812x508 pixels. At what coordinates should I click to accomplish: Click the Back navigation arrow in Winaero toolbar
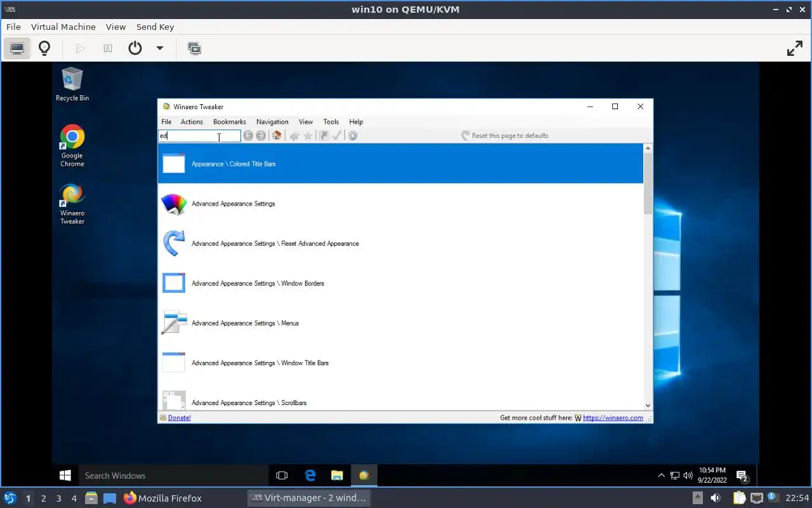[x=248, y=135]
